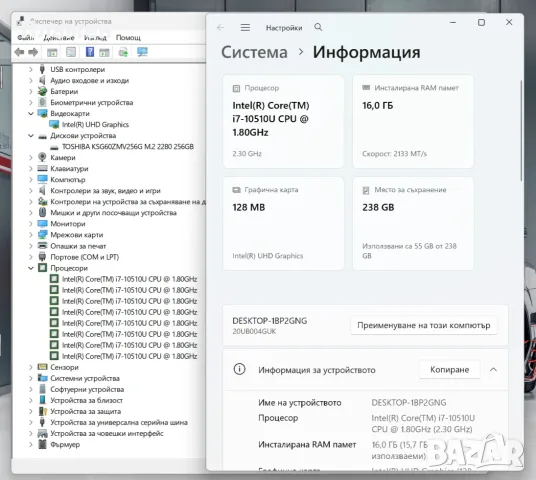Click the USB контролери icon in tree

[42, 69]
